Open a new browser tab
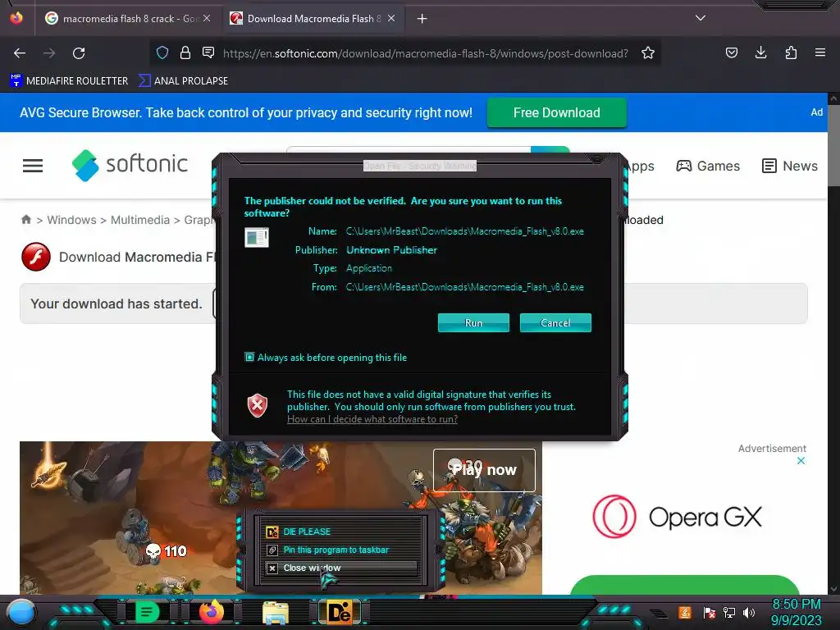Viewport: 840px width, 630px height. (422, 19)
